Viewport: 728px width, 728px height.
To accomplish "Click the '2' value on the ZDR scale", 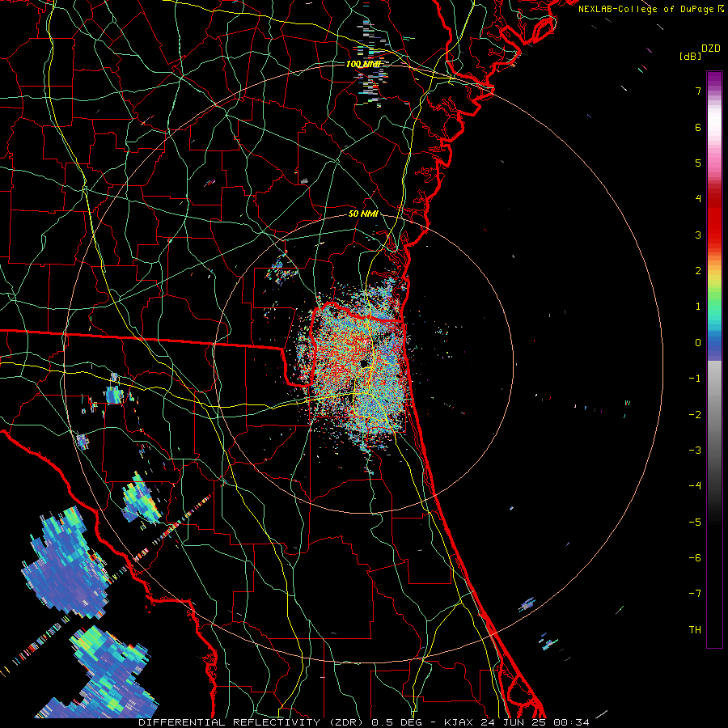I will [698, 271].
